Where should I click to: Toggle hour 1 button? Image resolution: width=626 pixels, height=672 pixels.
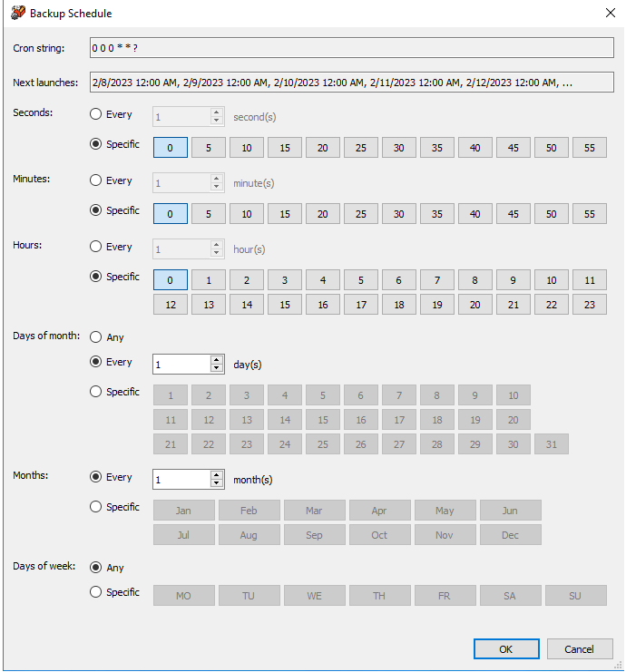209,280
